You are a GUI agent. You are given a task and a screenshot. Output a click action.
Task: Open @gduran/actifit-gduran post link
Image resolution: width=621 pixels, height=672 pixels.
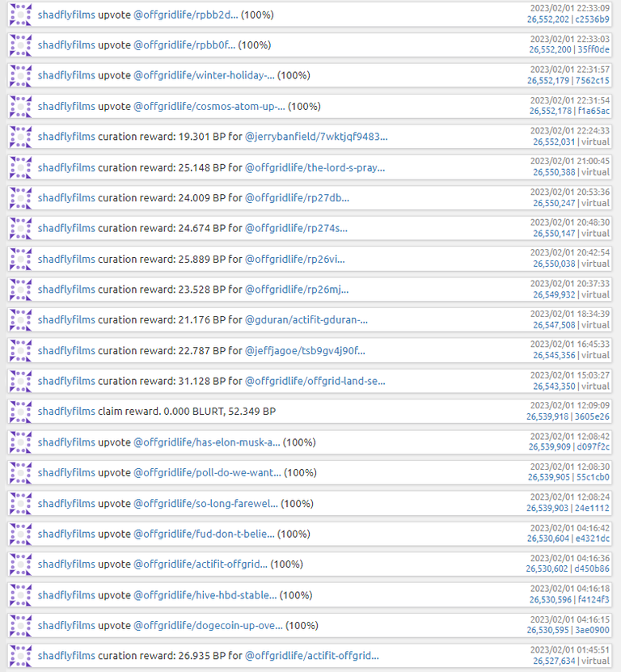[x=306, y=320]
